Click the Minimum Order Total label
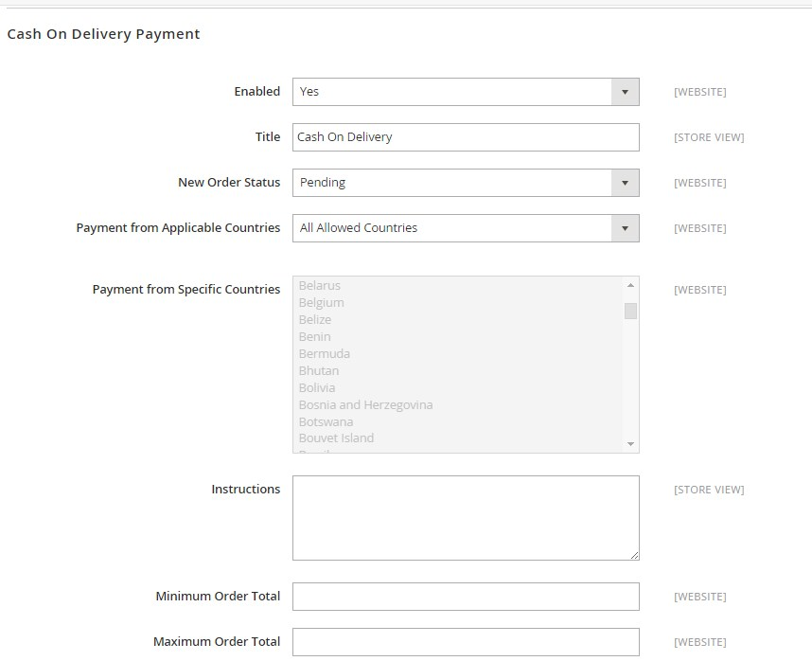 coord(218,597)
